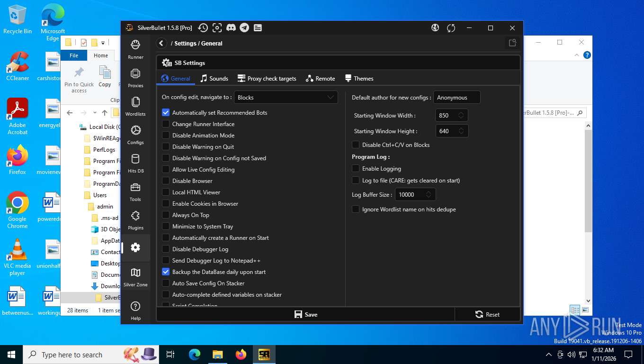Switch to the Themes tab
This screenshot has height=364, width=644.
click(359, 79)
